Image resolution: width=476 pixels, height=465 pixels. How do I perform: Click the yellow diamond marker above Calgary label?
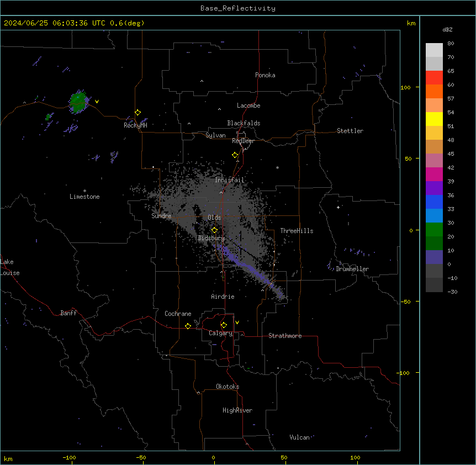(224, 325)
